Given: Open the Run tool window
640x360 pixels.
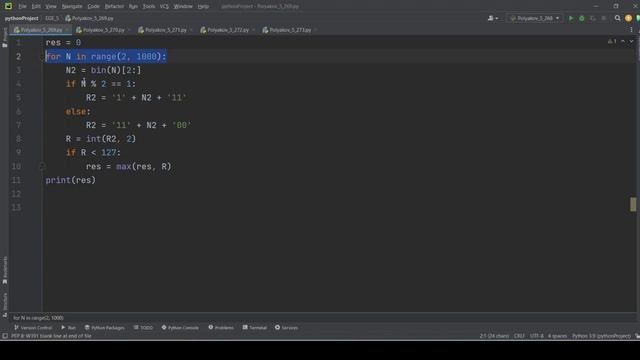Looking at the screenshot, I should pos(68,327).
